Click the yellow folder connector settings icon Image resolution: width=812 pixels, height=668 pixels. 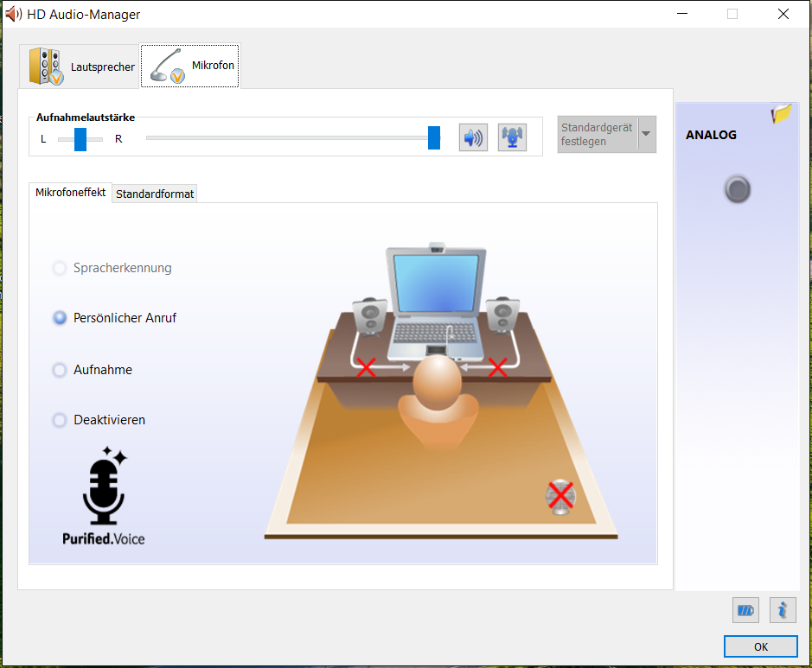click(781, 113)
